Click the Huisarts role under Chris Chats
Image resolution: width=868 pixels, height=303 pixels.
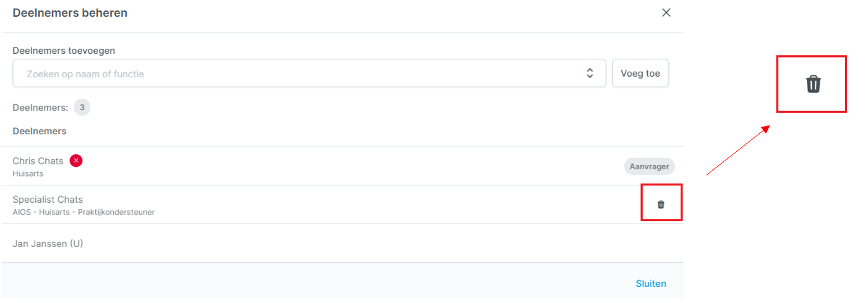tap(28, 174)
